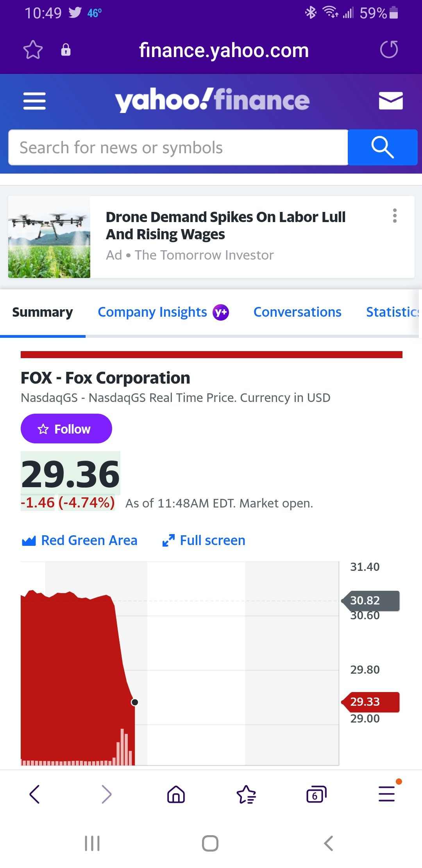Image resolution: width=422 pixels, height=868 pixels.
Task: Open the browser home icon
Action: coord(176,794)
